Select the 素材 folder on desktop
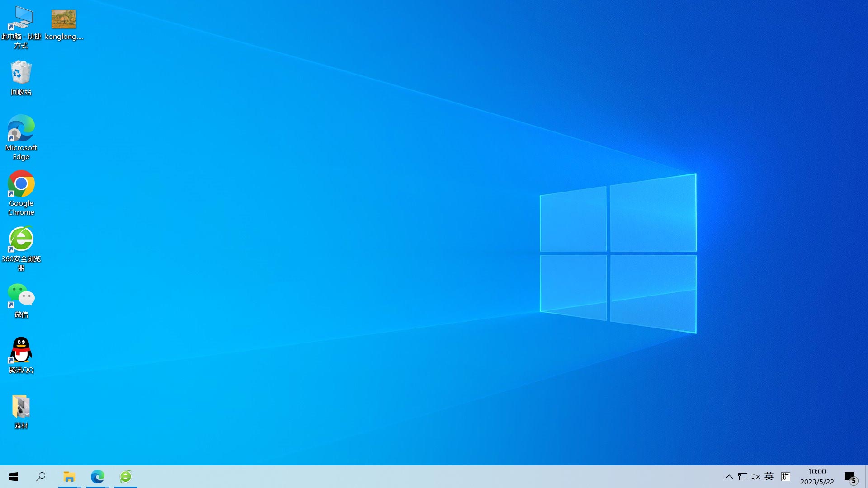 tap(21, 406)
